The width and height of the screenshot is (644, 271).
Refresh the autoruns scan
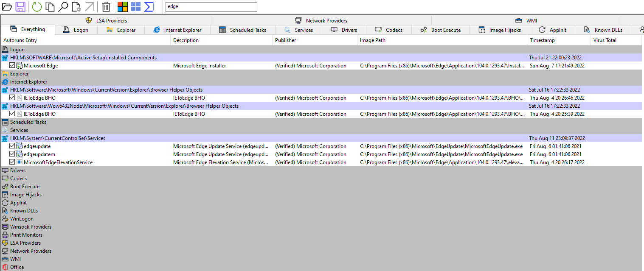pos(37,7)
